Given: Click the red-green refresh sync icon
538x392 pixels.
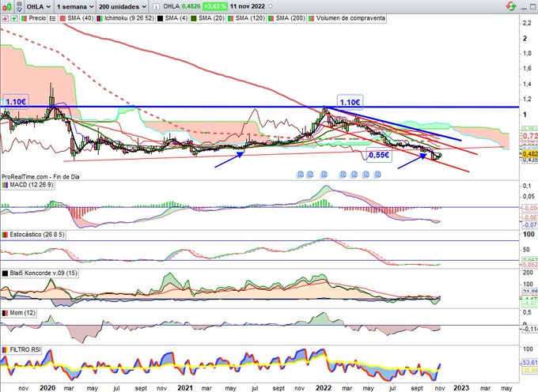Looking at the screenshot, I should click(510, 6).
